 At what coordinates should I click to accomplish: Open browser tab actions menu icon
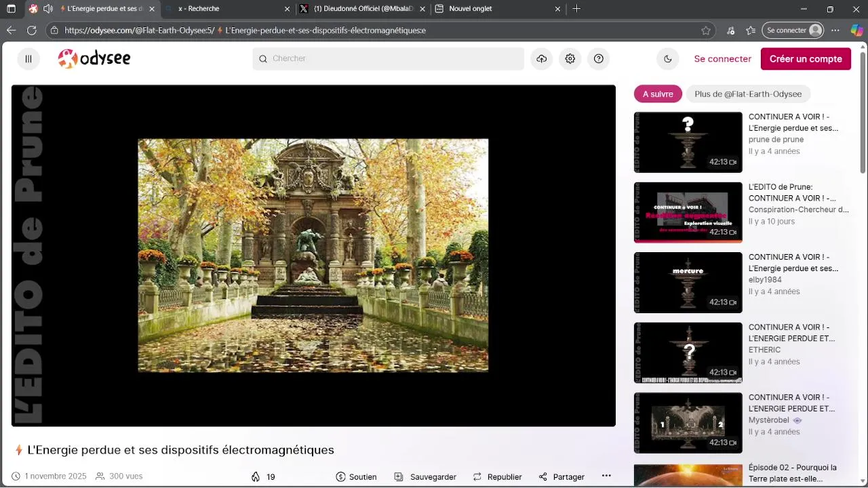(x=11, y=9)
